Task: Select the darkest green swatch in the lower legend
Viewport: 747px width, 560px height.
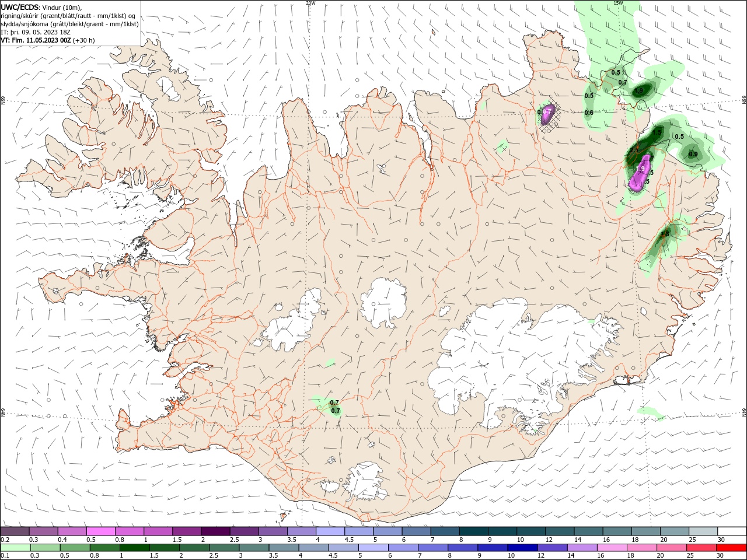Action: [134, 548]
